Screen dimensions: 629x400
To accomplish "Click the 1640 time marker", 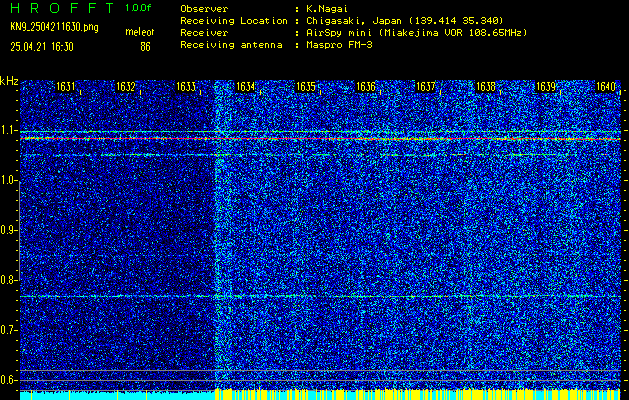I will pos(606,87).
